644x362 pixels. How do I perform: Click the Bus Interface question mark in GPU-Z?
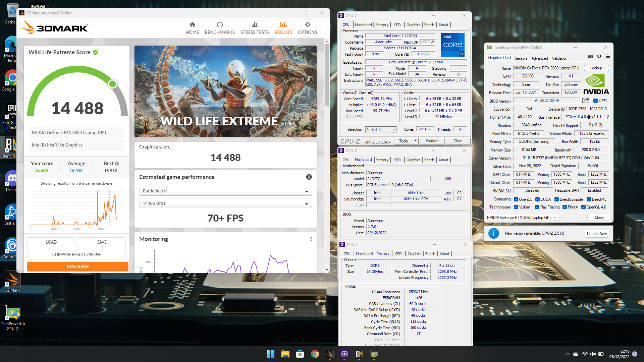607,117
